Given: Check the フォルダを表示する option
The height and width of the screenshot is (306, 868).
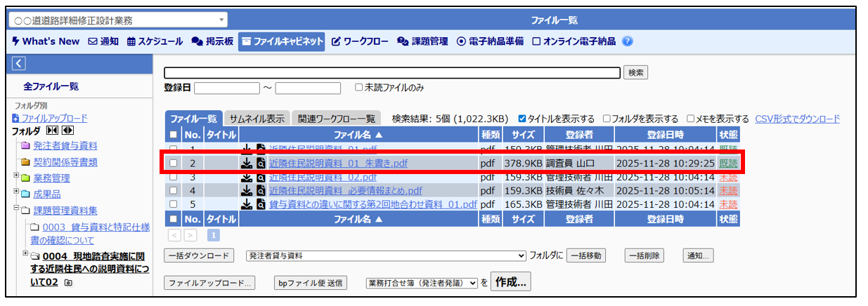Looking at the screenshot, I should point(606,119).
